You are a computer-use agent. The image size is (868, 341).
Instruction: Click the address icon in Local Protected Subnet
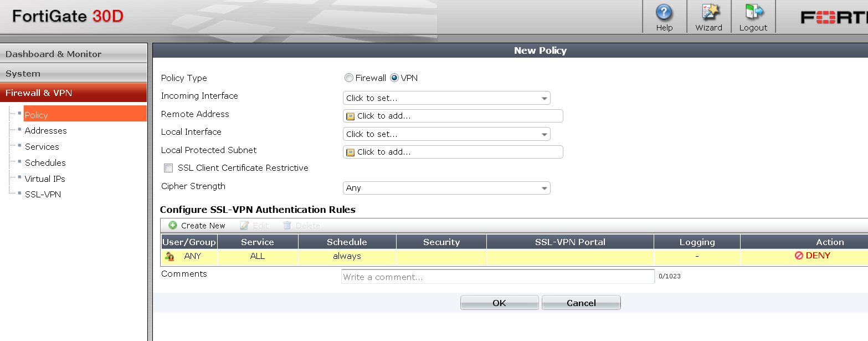coord(350,152)
